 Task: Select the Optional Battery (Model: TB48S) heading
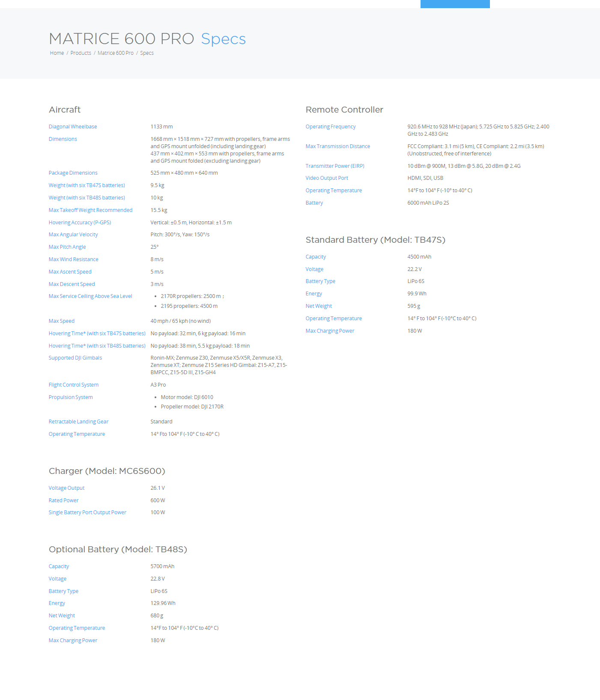[118, 549]
